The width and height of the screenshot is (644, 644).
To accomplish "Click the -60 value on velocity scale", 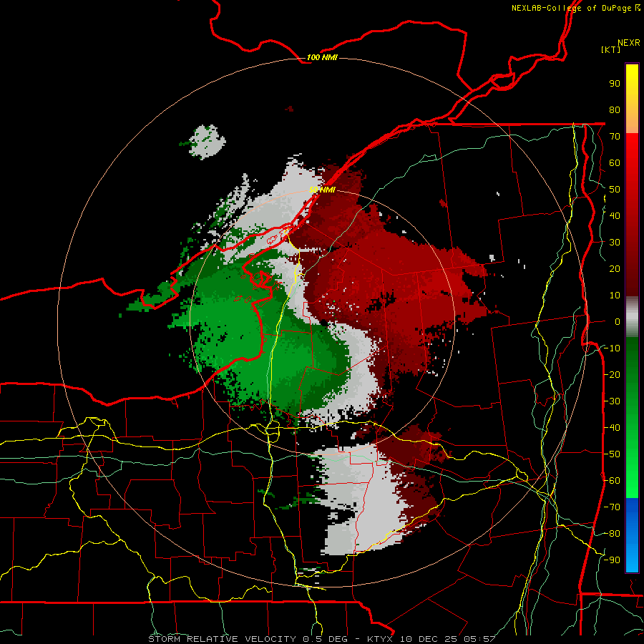I will (x=612, y=481).
